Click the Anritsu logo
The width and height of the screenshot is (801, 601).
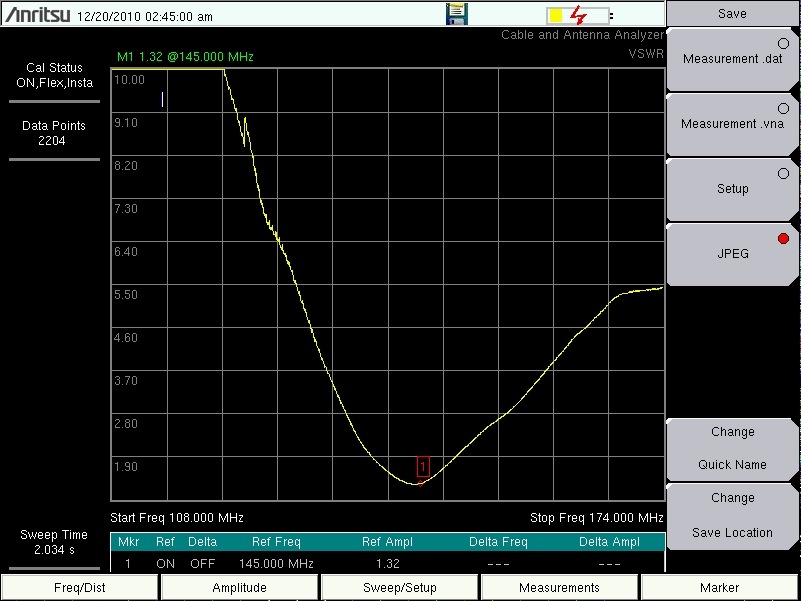click(37, 15)
